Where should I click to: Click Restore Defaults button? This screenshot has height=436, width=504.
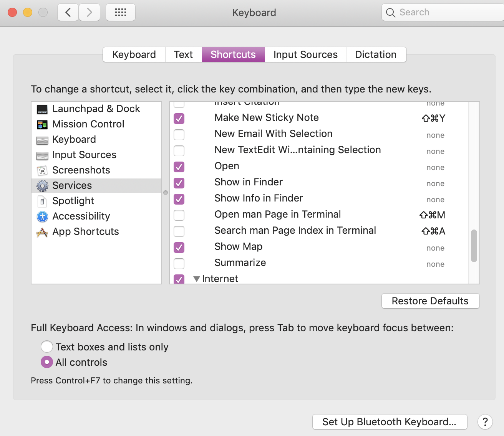tap(430, 301)
